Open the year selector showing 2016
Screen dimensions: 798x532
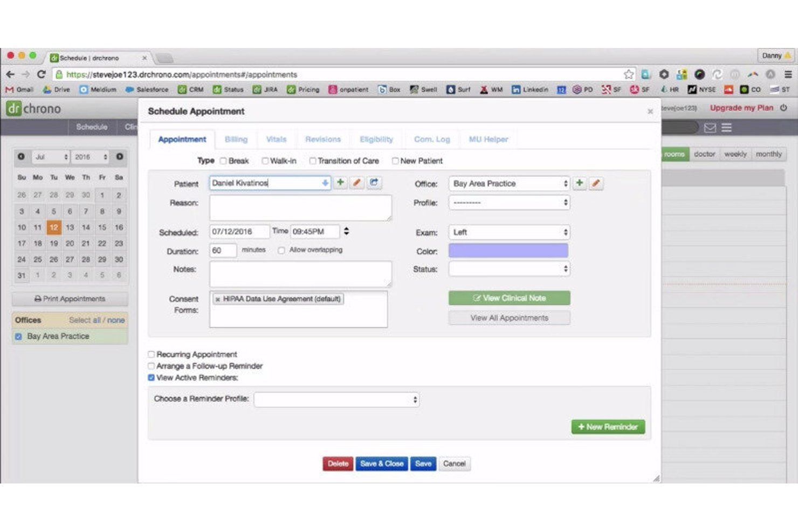click(90, 157)
